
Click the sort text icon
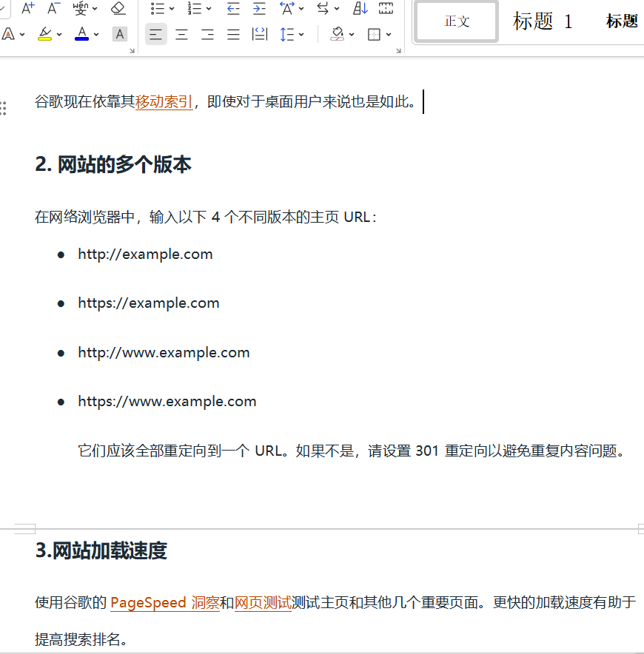(x=360, y=9)
